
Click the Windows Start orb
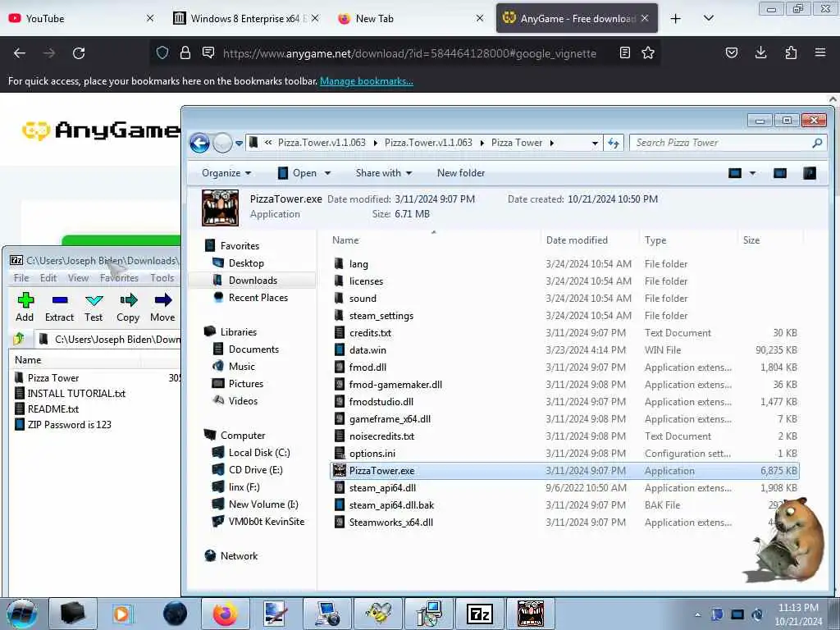(x=22, y=614)
